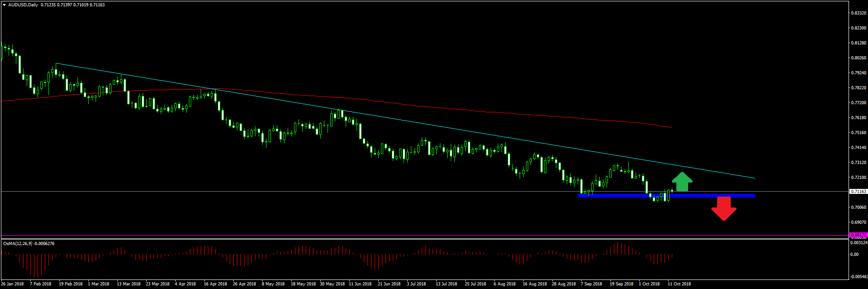Screen dimensions: 868x289
Task: Click the 0.00 OsMA scale value
Action: pos(854,255)
